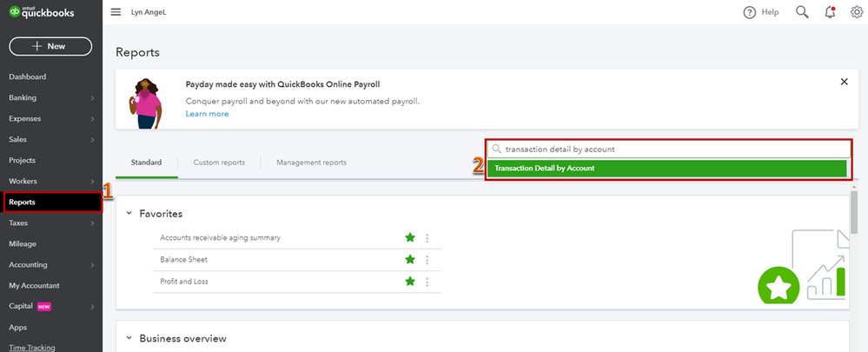Expand the Taxes submenu arrow
868x352 pixels.
click(x=92, y=223)
